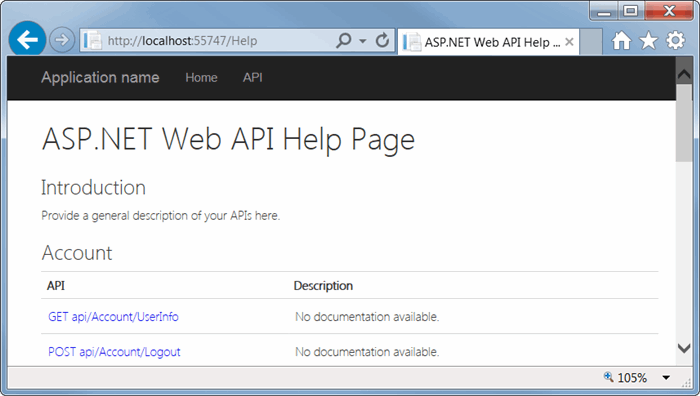The width and height of the screenshot is (700, 396).
Task: Click the scrollbar down arrow
Action: (684, 348)
